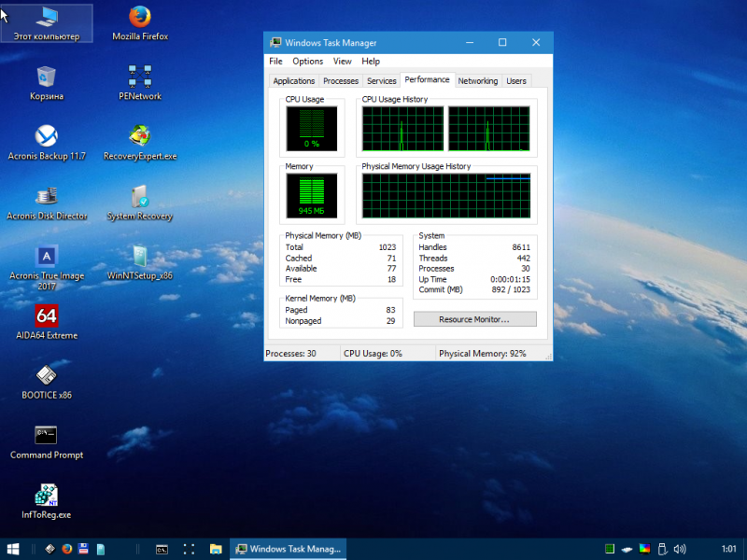Click the Task Manager title bar icon
This screenshot has width=747, height=560.
pyautogui.click(x=275, y=42)
